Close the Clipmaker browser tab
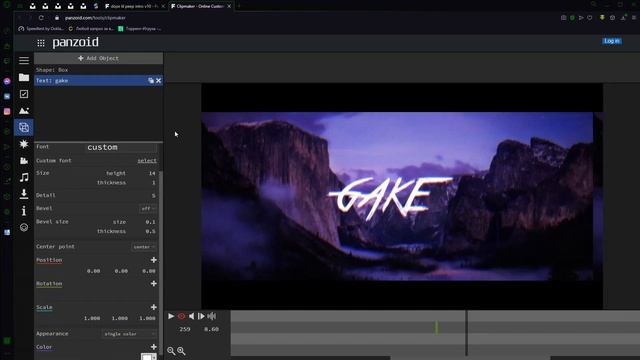640x360 pixels. click(229, 6)
